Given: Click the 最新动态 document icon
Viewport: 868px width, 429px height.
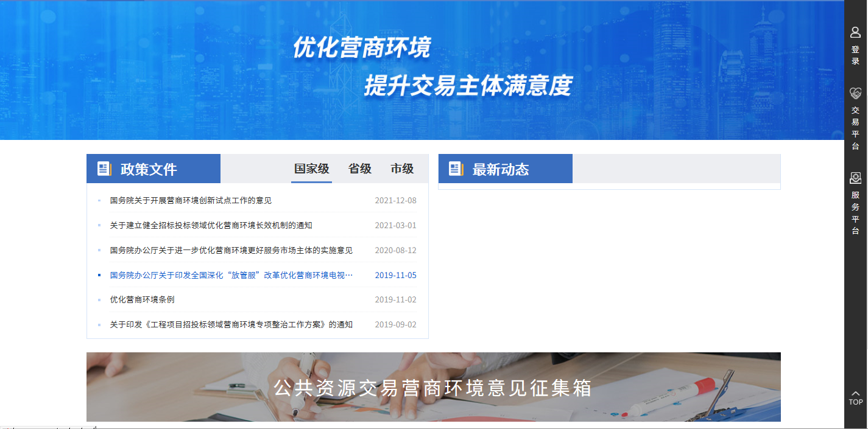Looking at the screenshot, I should point(456,169).
